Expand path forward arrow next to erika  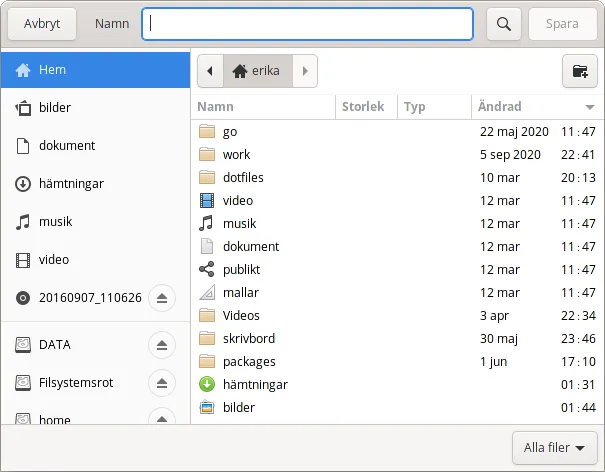[x=305, y=71]
